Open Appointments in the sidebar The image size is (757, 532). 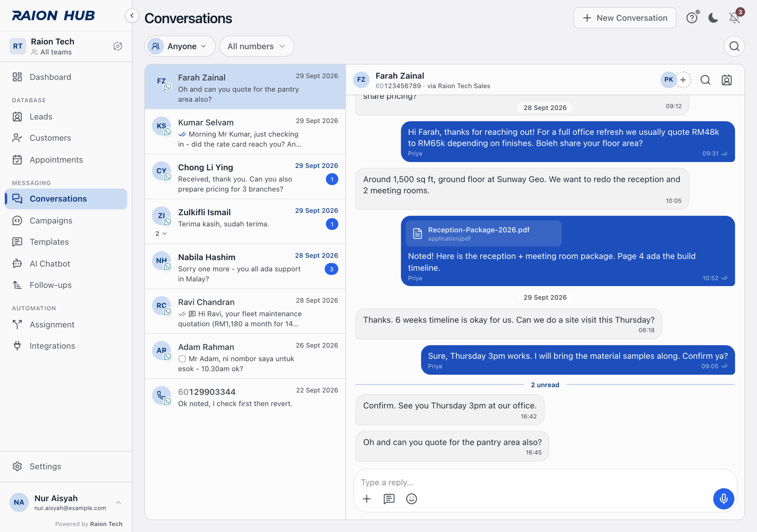point(66,160)
